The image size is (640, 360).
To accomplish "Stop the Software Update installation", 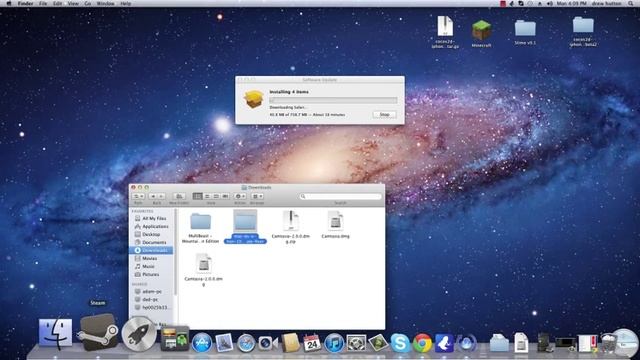I will [384, 115].
